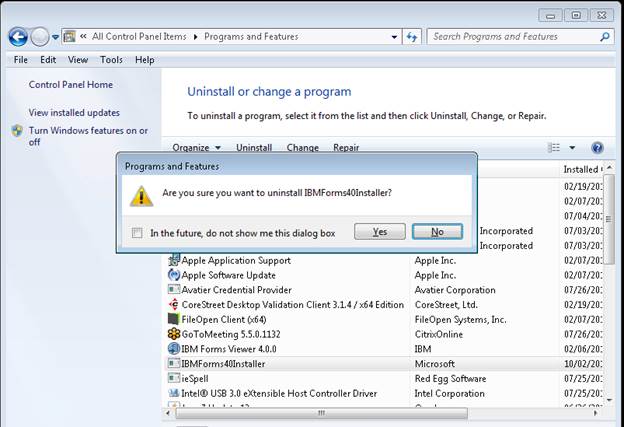Select IBM Forms Viewer 4.0.0 entry
Screen dimensions: 624x427
click(x=229, y=349)
